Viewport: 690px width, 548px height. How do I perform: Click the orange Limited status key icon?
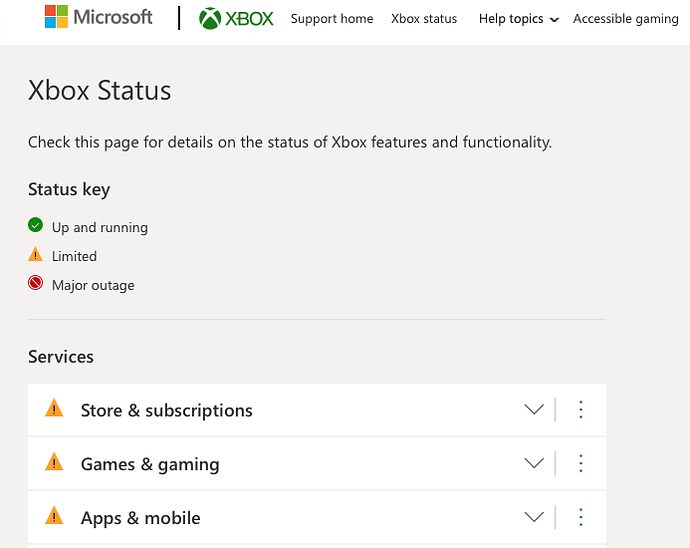[x=35, y=254]
